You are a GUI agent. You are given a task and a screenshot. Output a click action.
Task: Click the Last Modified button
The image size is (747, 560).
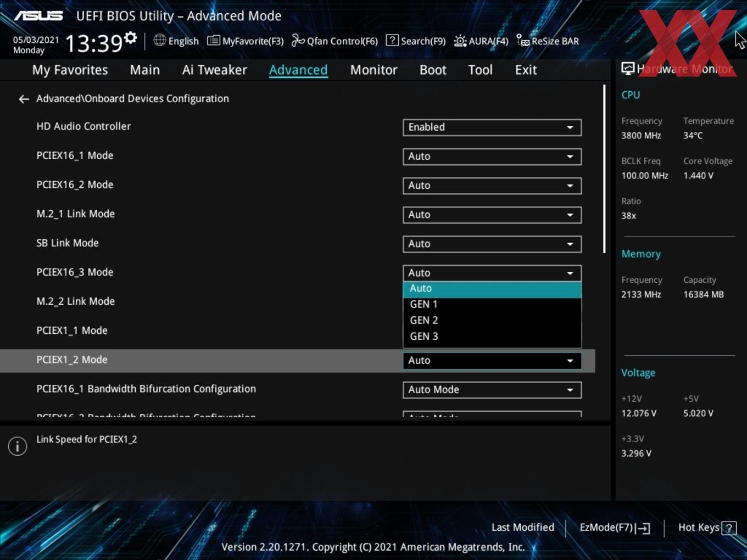pos(522,528)
